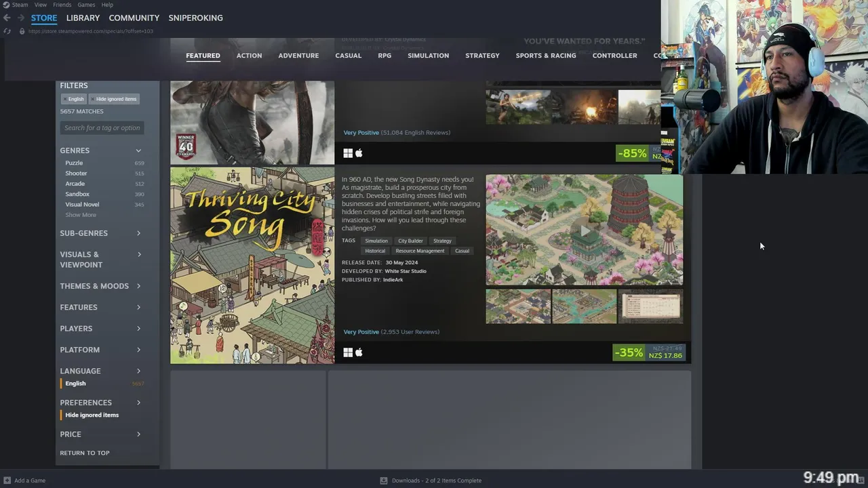Viewport: 868px width, 488px height.
Task: Switch to the LIBRARY tab
Action: [x=83, y=18]
